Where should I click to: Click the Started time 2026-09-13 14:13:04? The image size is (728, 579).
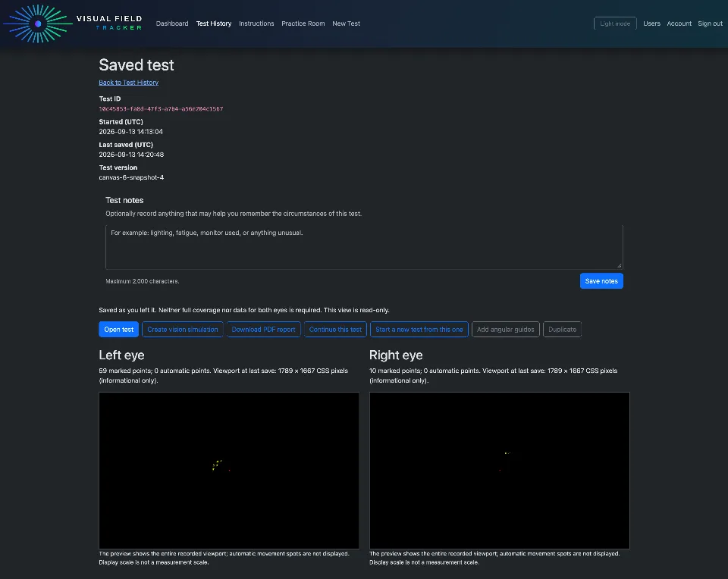click(x=131, y=132)
